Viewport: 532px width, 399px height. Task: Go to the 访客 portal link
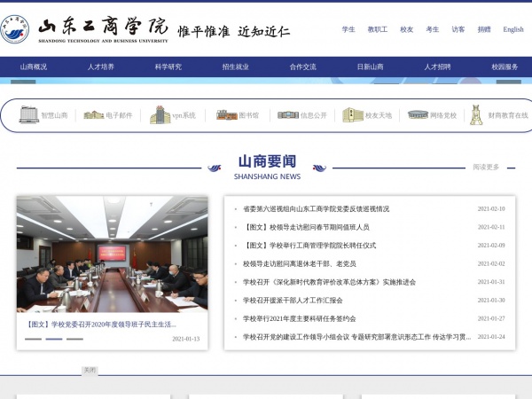(458, 29)
